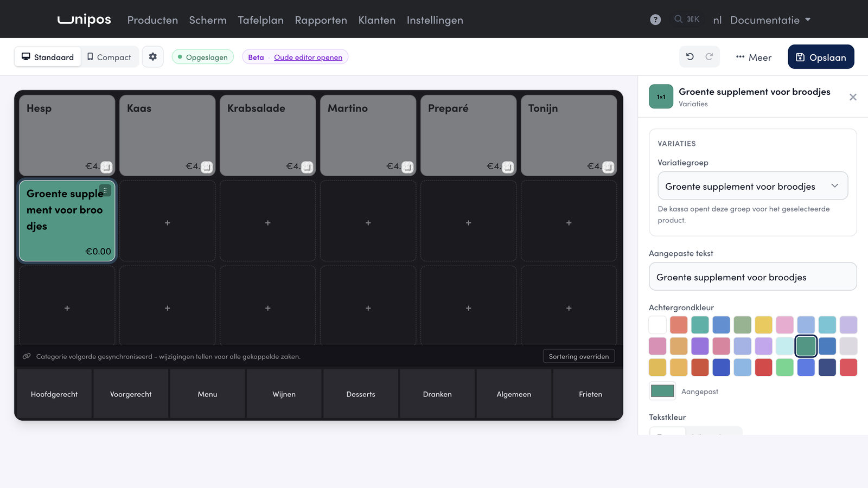Switch to Compact layout view
The width and height of the screenshot is (868, 488).
coord(109,57)
